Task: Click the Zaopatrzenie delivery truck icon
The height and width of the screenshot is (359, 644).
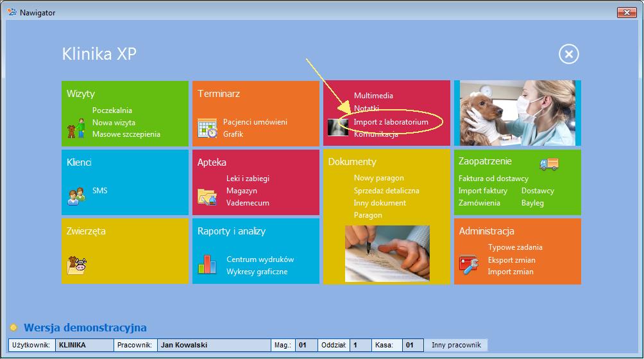Action: click(549, 164)
